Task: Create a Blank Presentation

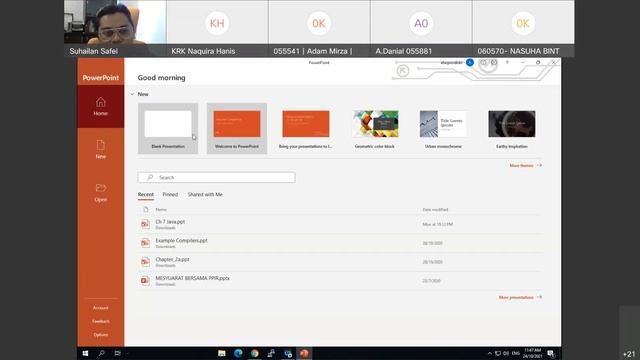Action: (168, 129)
